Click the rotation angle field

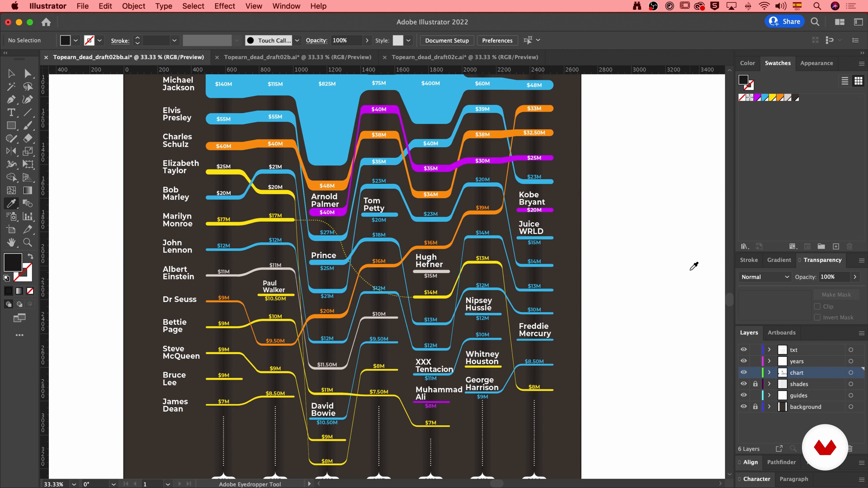(x=96, y=484)
